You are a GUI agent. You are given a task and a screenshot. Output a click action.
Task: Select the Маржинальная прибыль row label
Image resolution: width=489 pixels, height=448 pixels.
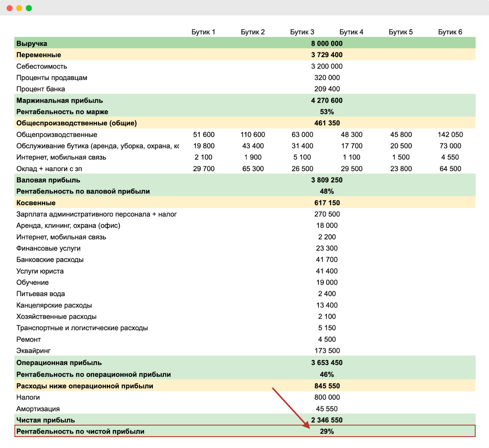(x=60, y=101)
